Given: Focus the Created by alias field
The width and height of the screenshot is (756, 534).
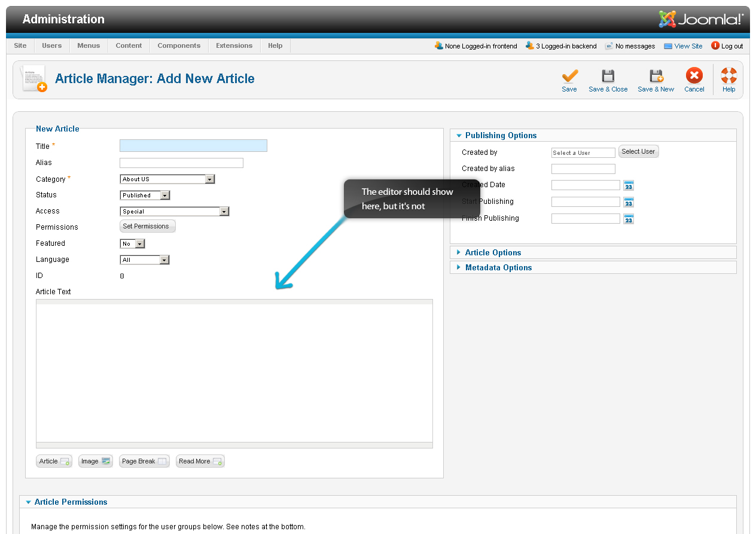Looking at the screenshot, I should point(583,169).
